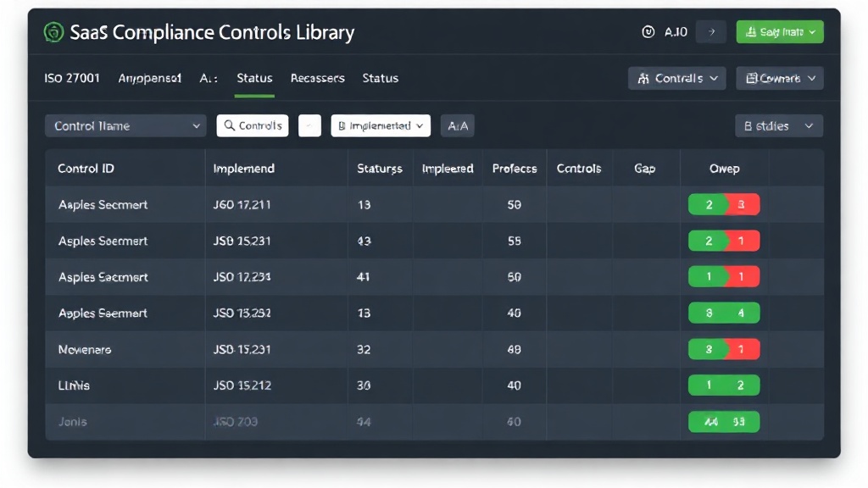Sort by Control ID column header
This screenshot has height=488, width=868.
[x=86, y=169]
